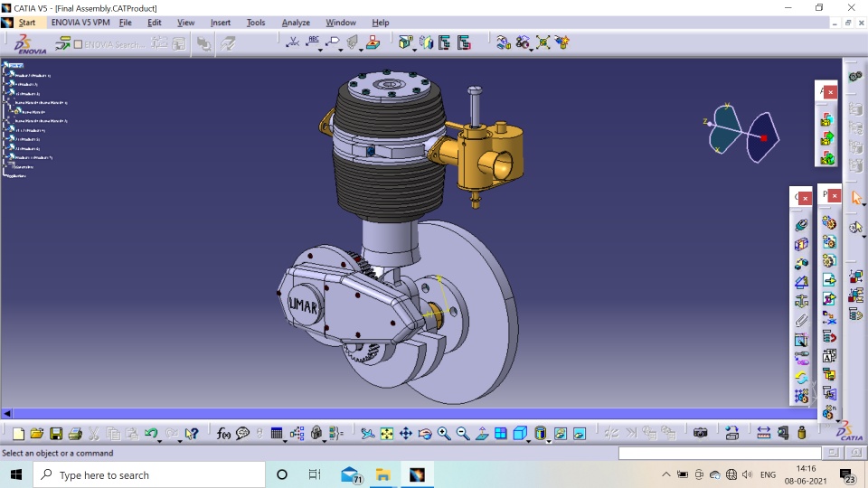Click the Hide/Show icon

[x=561, y=433]
